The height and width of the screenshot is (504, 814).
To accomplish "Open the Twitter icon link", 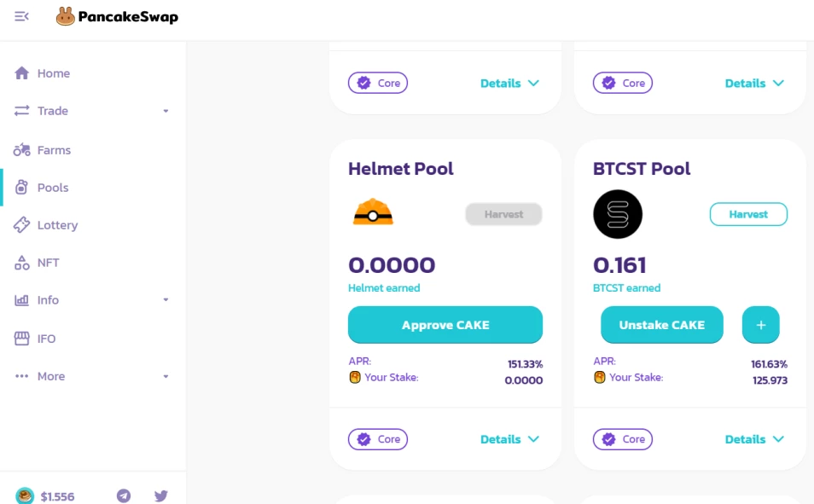I will click(x=161, y=495).
